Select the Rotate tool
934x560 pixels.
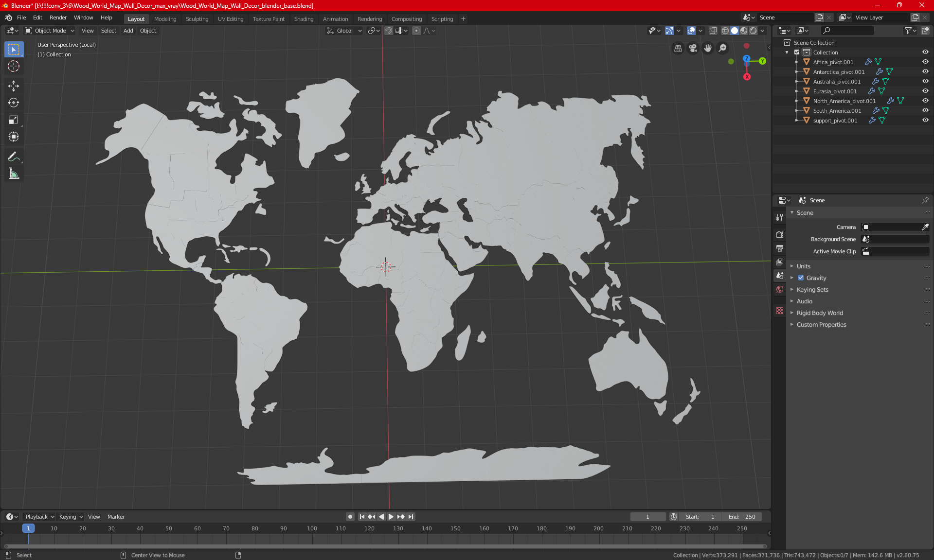tap(14, 103)
